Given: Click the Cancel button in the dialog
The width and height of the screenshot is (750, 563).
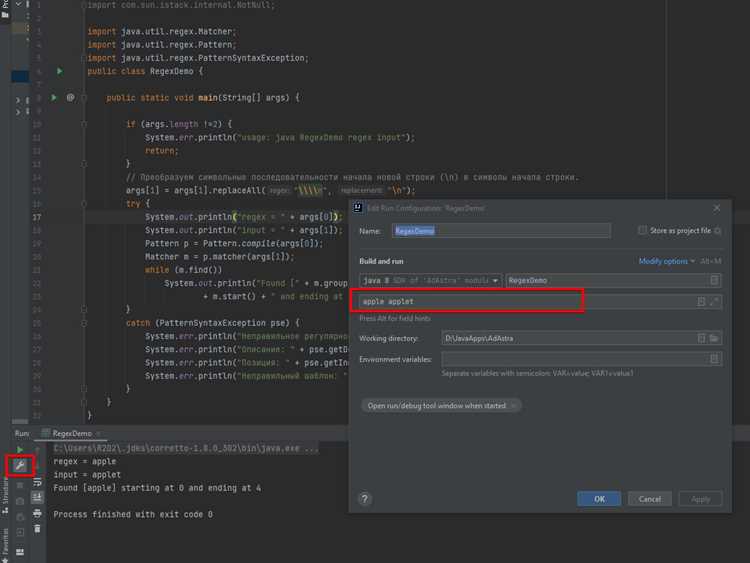Looking at the screenshot, I should 650,499.
